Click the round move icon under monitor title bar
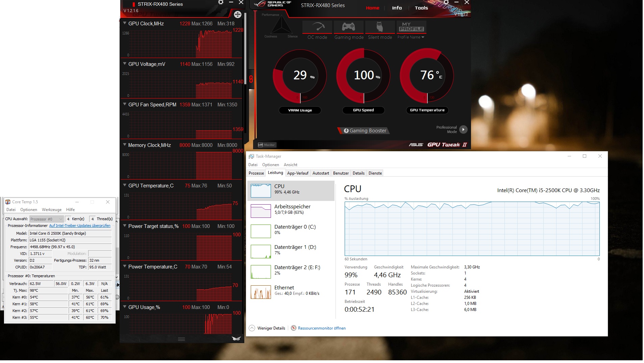This screenshot has height=363, width=644. (x=238, y=14)
